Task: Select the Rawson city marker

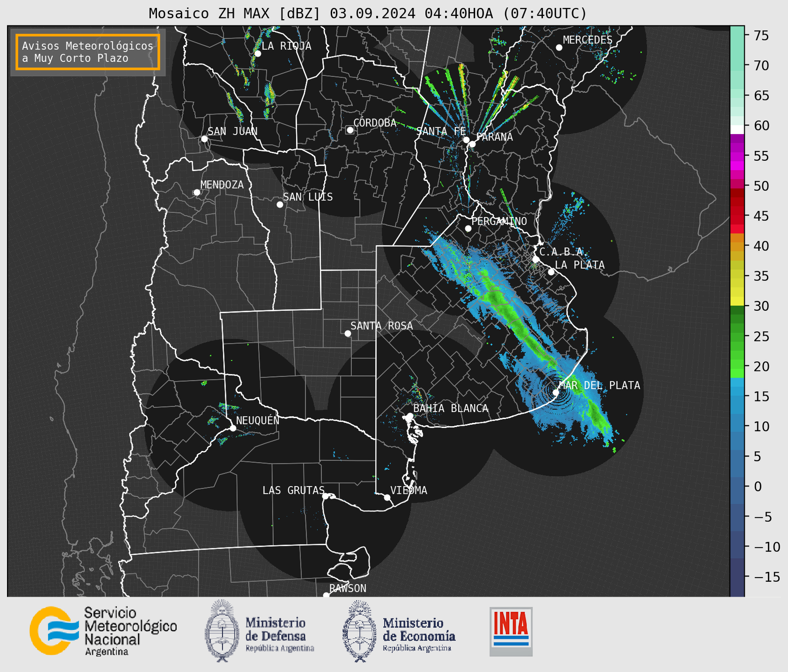Action: pos(326,595)
